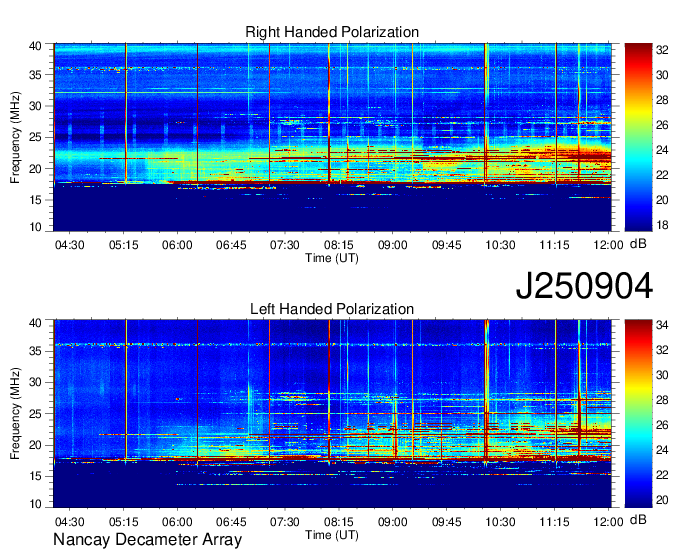This screenshot has height=552, width=680.
Task: Click the 'Left Handed Polarization' plot title
Action: (332, 309)
